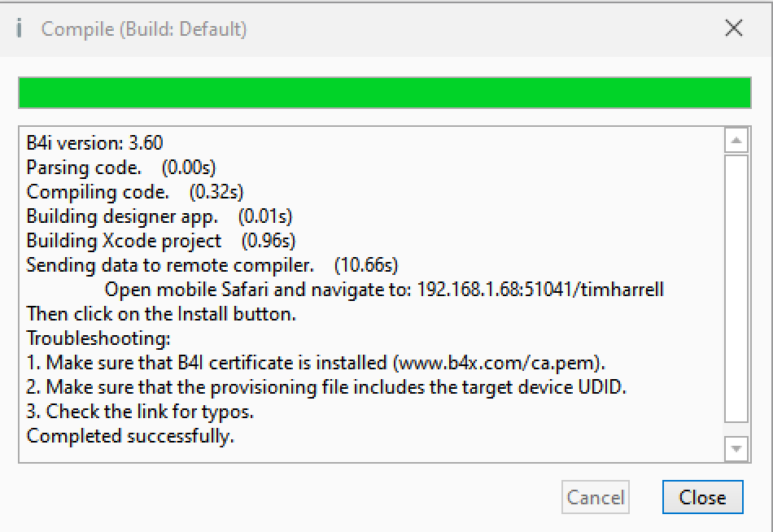Click the "Troubleshooting:" heading in the log
The image size is (773, 532).
[96, 338]
